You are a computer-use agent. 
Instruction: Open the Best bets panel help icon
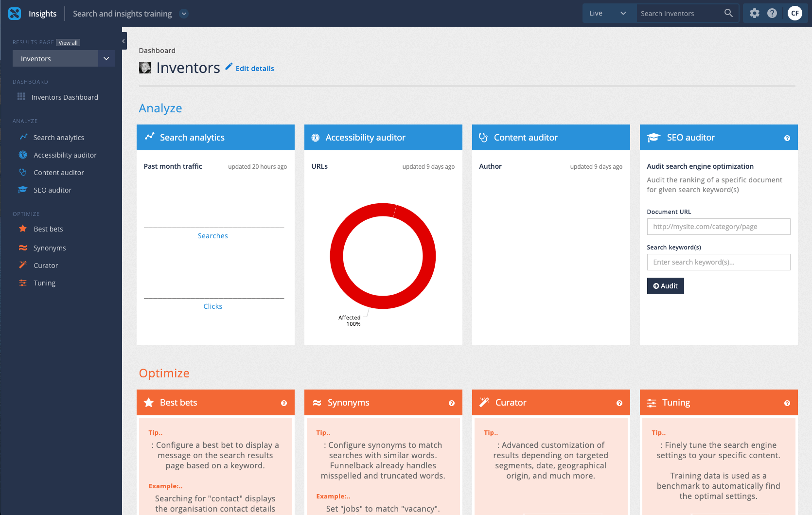[284, 403]
